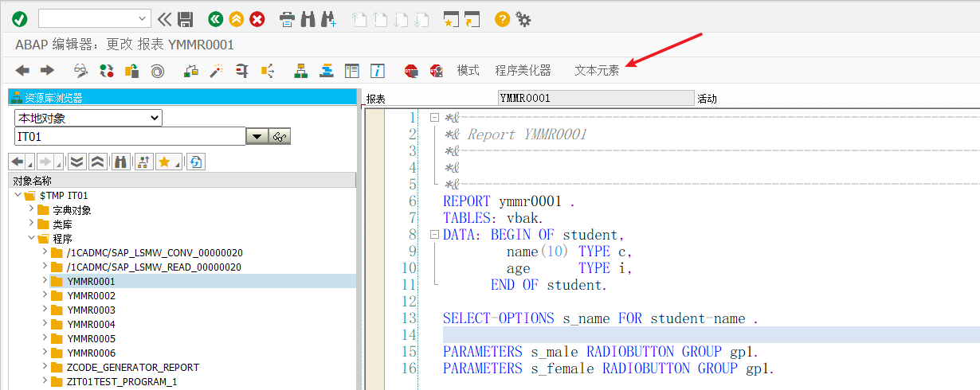980x390 pixels.
Task: Open Help On information icon
Action: (378, 71)
